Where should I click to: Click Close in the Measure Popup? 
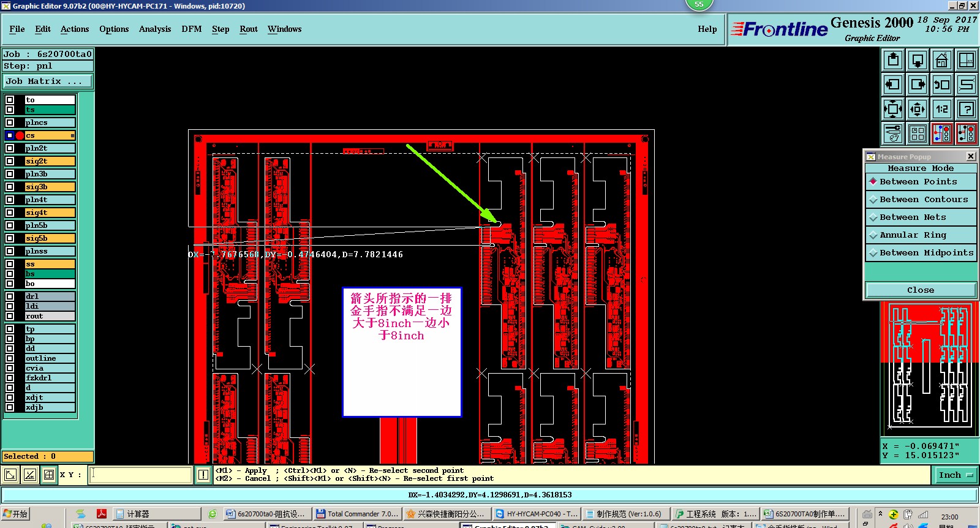click(921, 290)
